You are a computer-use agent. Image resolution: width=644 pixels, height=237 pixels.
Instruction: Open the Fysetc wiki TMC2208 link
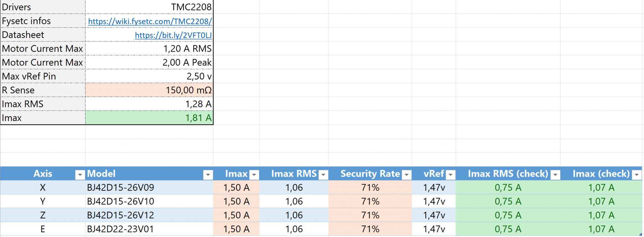point(150,21)
